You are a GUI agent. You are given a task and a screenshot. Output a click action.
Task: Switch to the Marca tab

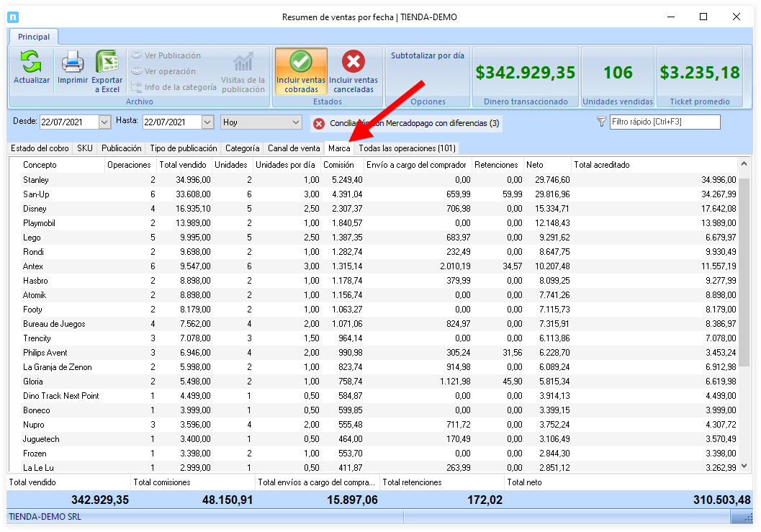click(339, 148)
